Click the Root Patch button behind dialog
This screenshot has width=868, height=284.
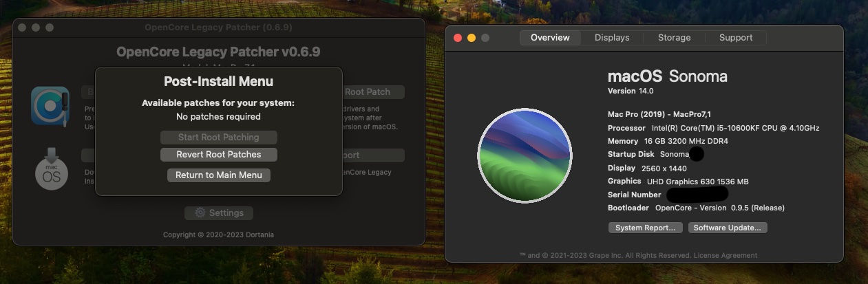pyautogui.click(x=373, y=92)
